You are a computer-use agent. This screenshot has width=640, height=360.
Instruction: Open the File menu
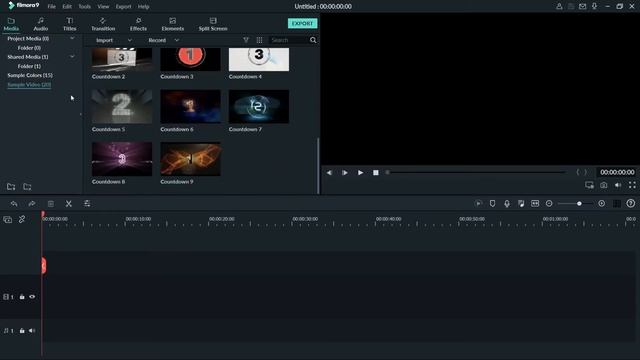[51, 7]
